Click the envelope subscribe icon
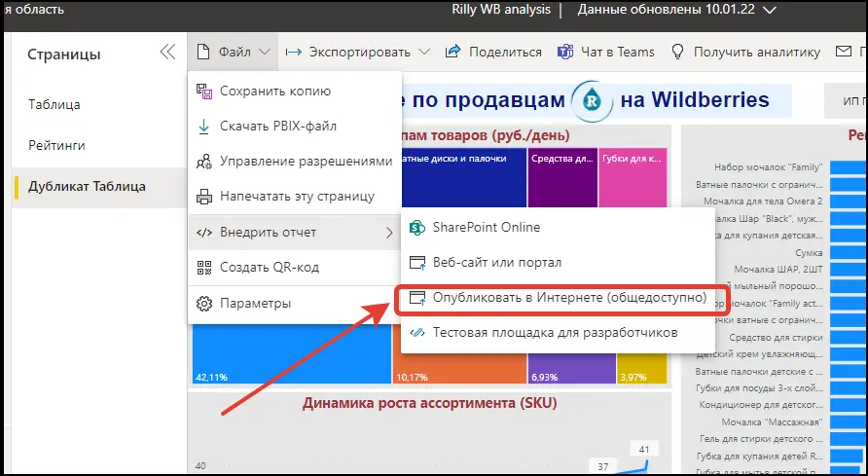Viewport: 868px width, 476px height. [843, 52]
